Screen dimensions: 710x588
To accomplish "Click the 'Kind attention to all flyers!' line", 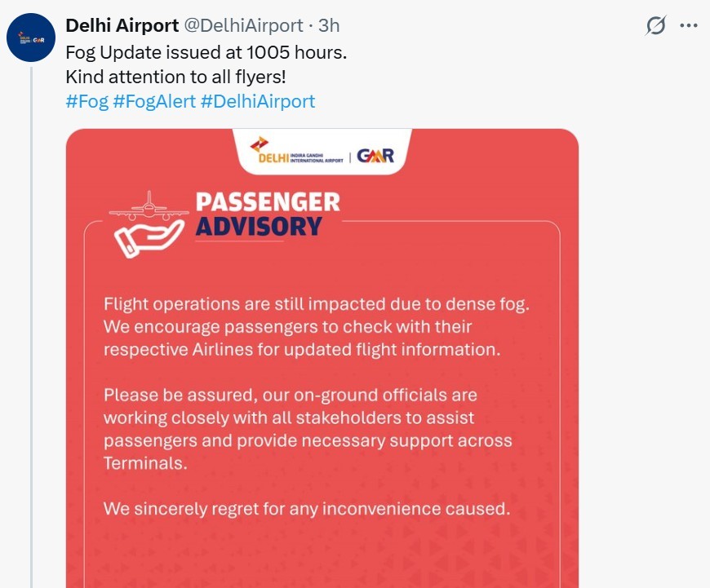I will click(178, 76).
